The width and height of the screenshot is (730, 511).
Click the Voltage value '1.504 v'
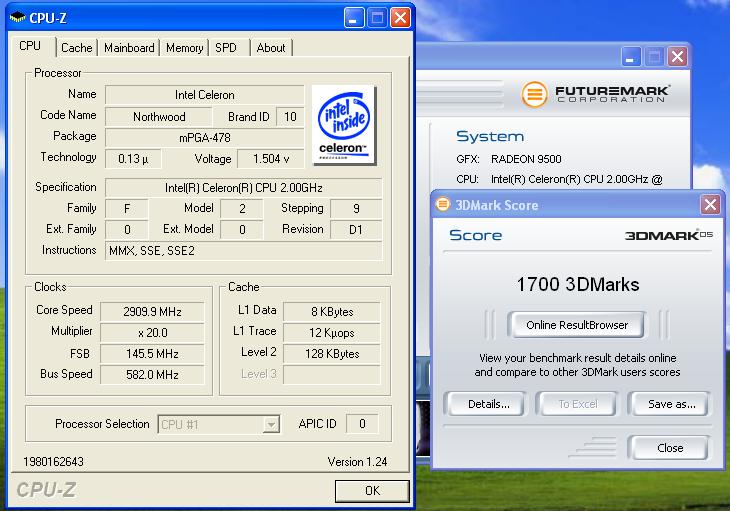click(x=270, y=159)
